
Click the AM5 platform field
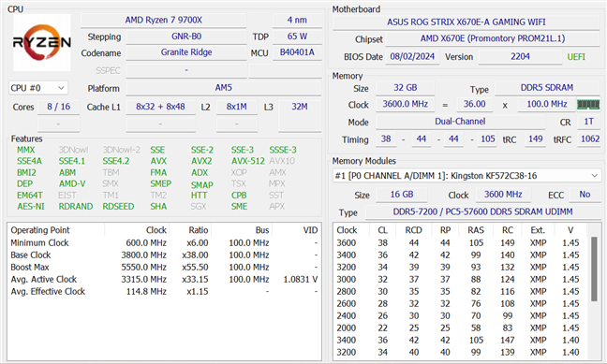coord(224,88)
